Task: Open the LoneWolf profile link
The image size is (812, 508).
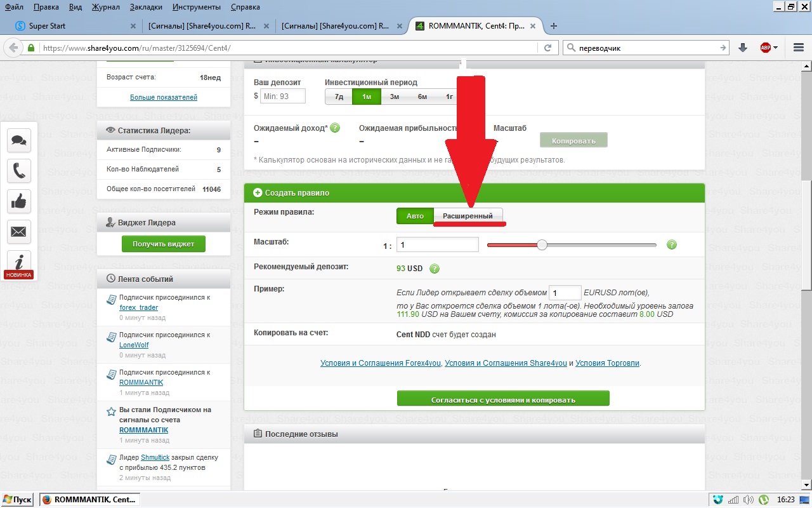Action: pos(134,345)
